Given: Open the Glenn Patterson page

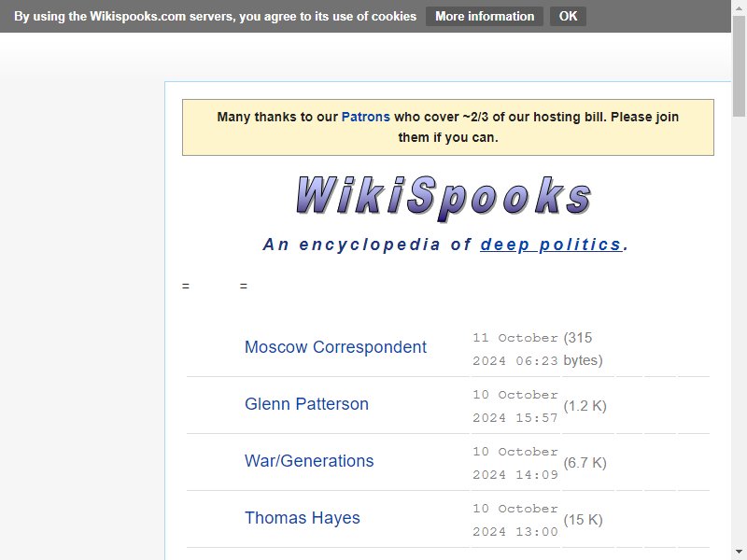Looking at the screenshot, I should point(306,404).
